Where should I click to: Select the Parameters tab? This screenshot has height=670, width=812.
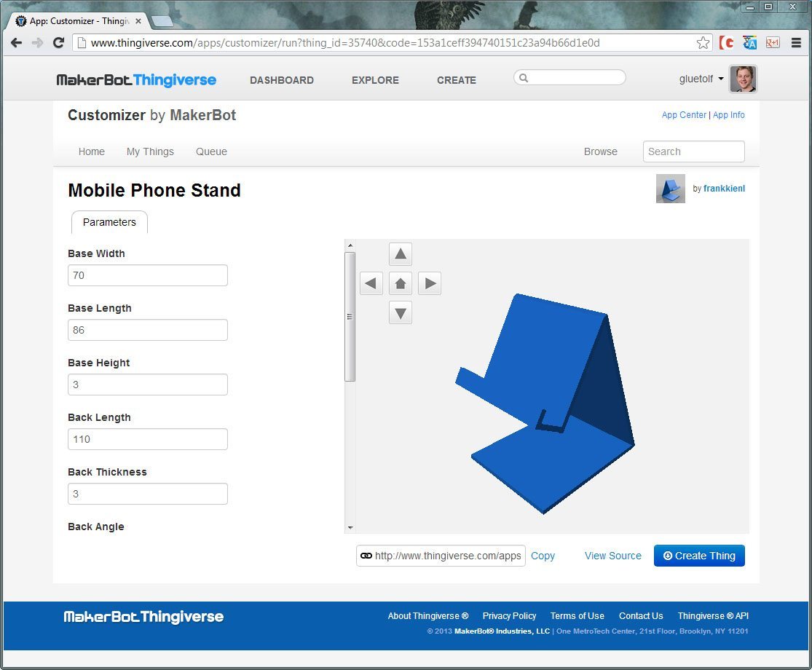coord(109,222)
